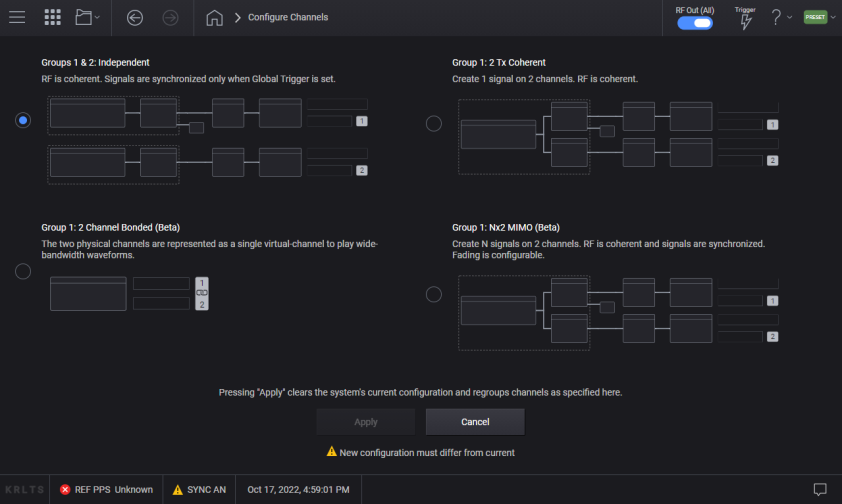This screenshot has height=504, width=842.
Task: Open the messages chat bubble icon
Action: click(x=820, y=490)
